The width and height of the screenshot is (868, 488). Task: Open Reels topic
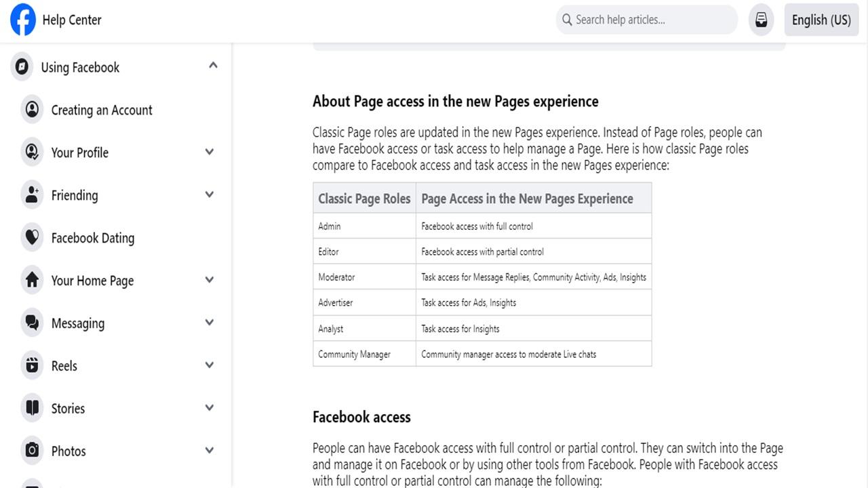click(64, 366)
